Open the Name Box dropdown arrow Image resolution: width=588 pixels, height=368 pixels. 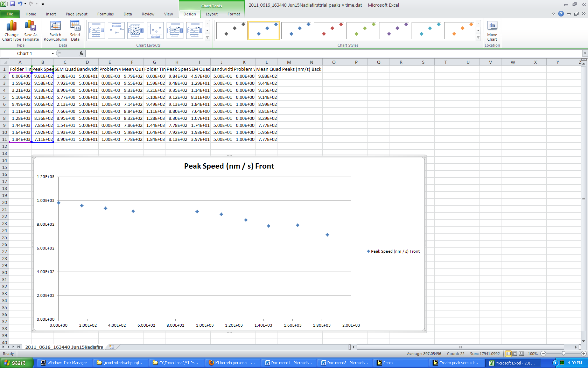tap(52, 54)
